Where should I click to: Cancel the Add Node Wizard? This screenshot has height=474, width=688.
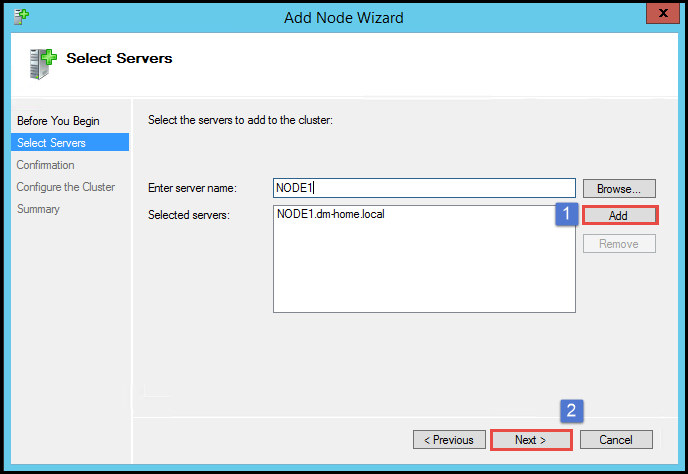click(616, 439)
